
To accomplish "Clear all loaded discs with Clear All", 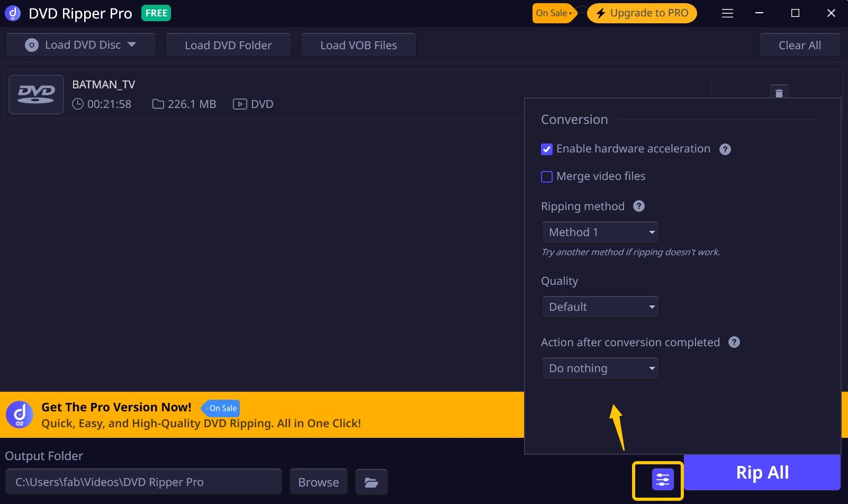I will [799, 44].
